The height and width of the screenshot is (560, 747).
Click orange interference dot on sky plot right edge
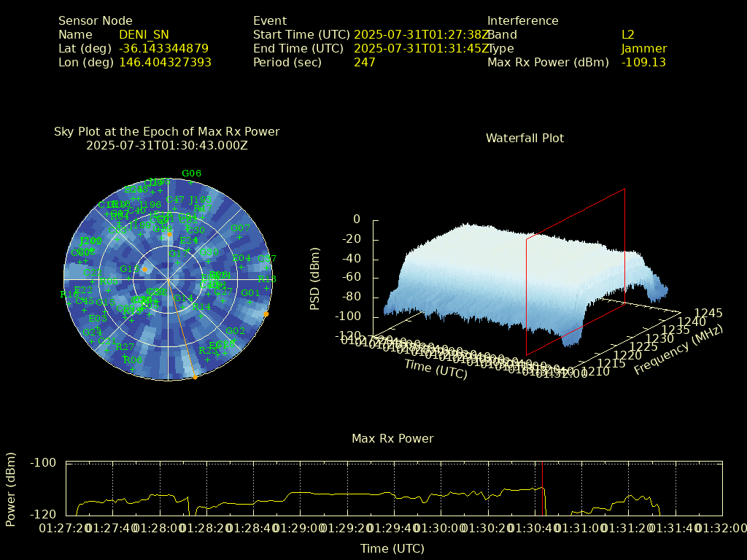point(266,314)
